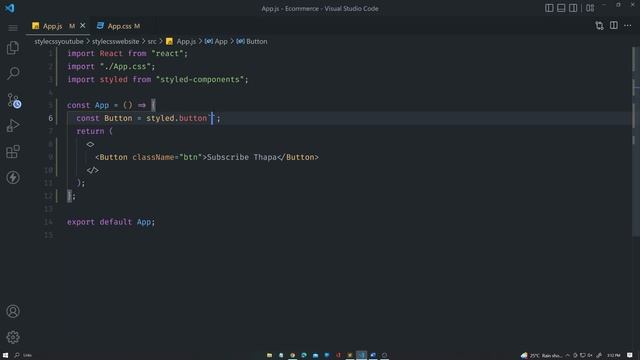Screen dimensions: 640x360
Task: Show hidden system tray icons chevron
Action: pos(568,356)
